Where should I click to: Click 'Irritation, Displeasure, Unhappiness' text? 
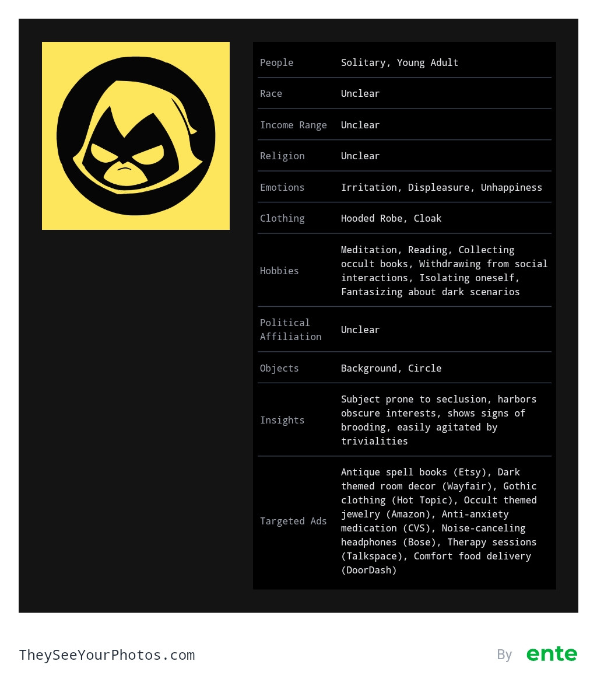(x=441, y=187)
